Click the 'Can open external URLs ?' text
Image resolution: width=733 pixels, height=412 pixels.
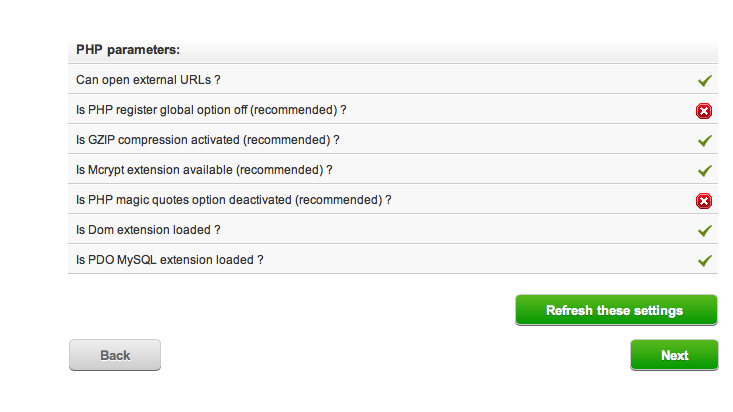(148, 79)
